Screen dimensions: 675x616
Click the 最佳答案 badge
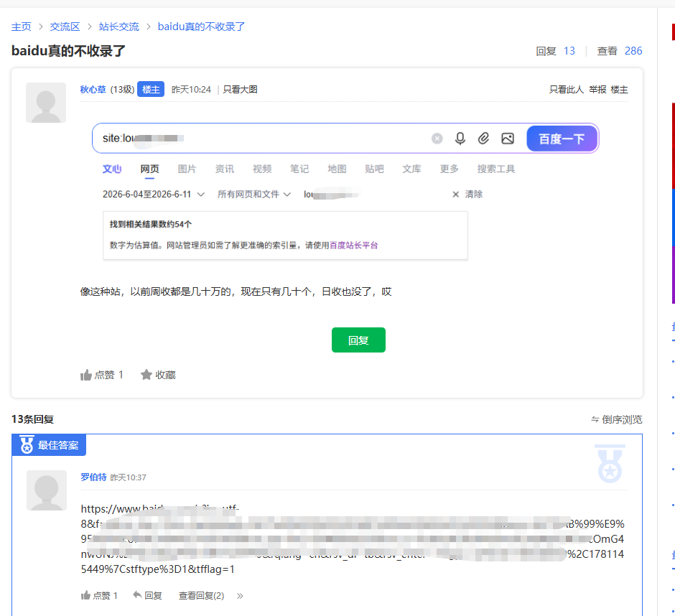[x=49, y=445]
